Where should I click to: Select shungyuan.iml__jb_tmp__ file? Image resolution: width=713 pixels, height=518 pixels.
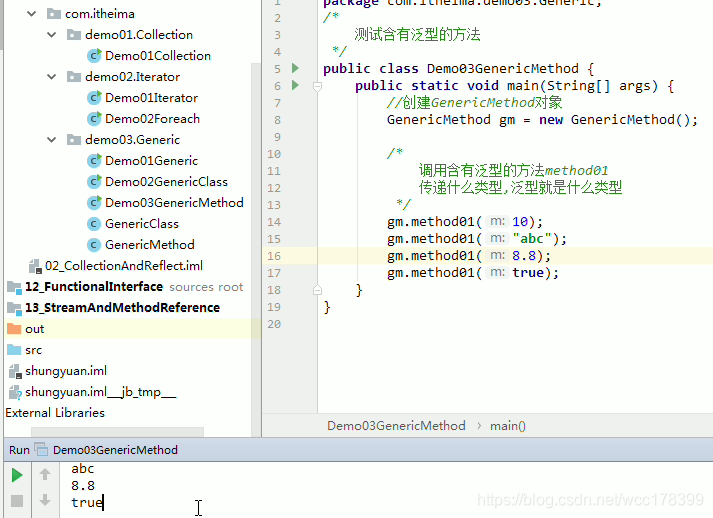pos(100,392)
